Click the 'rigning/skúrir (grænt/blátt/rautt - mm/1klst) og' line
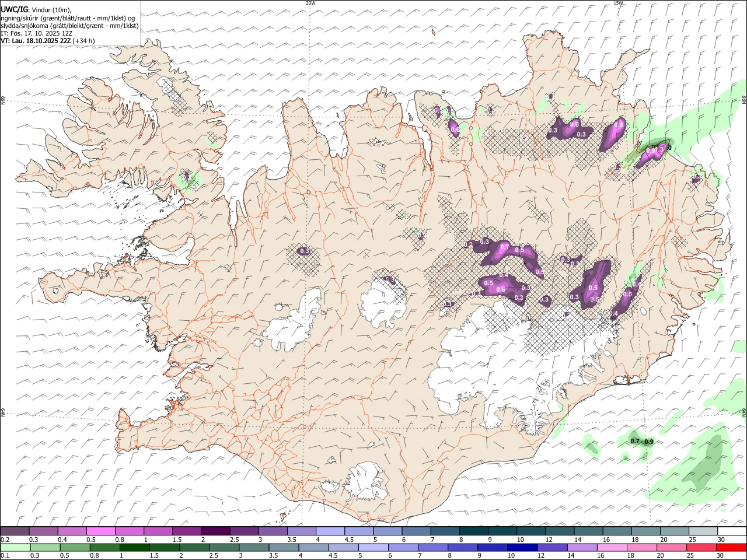Image resolution: width=747 pixels, height=560 pixels. 68,18
